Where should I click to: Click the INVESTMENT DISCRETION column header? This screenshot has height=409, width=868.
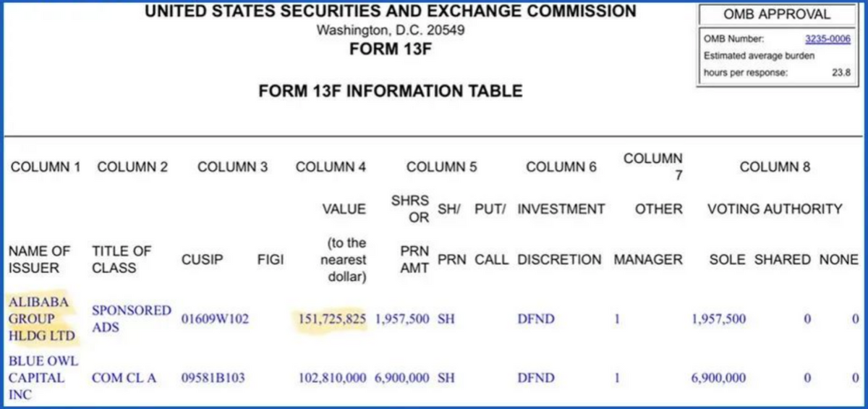(560, 234)
